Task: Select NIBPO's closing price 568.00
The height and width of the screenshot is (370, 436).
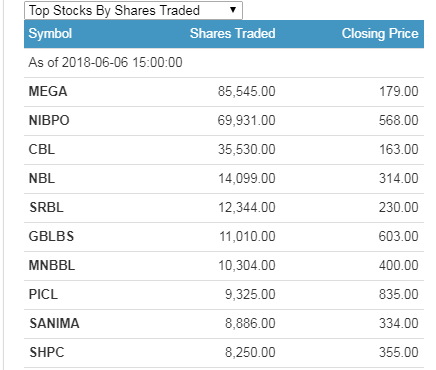Action: [399, 120]
